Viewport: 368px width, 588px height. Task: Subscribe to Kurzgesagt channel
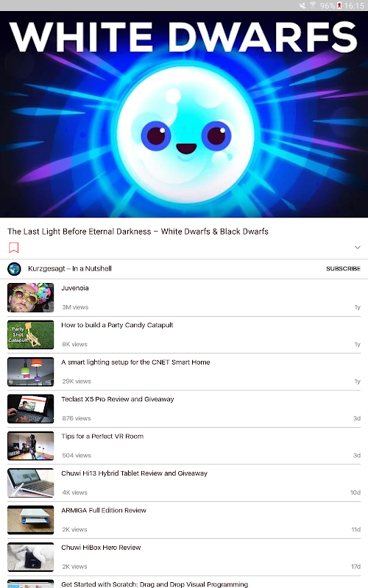click(x=343, y=268)
